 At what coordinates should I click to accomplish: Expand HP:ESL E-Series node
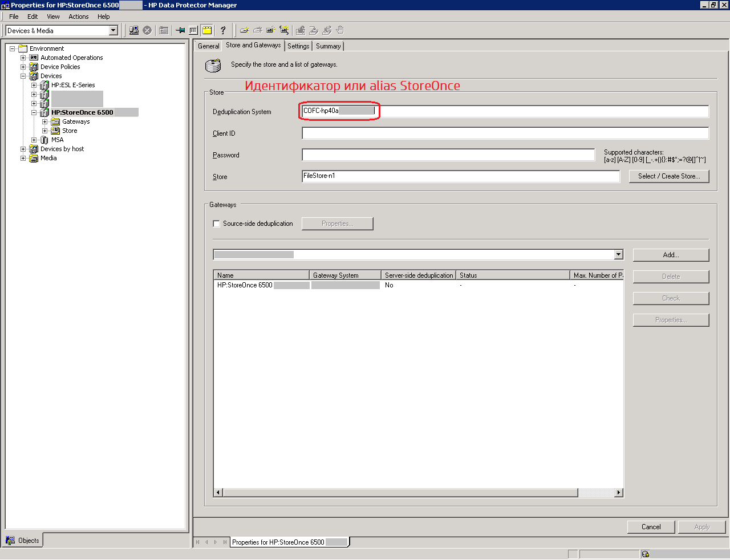(34, 85)
